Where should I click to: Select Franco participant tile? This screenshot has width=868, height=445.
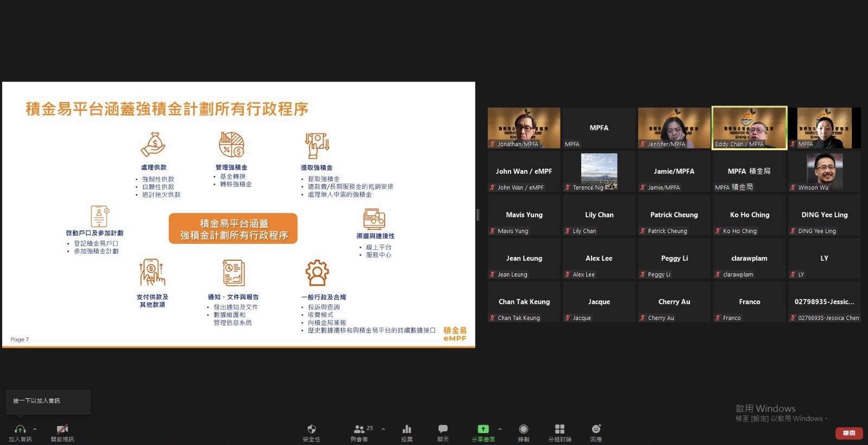(x=750, y=302)
